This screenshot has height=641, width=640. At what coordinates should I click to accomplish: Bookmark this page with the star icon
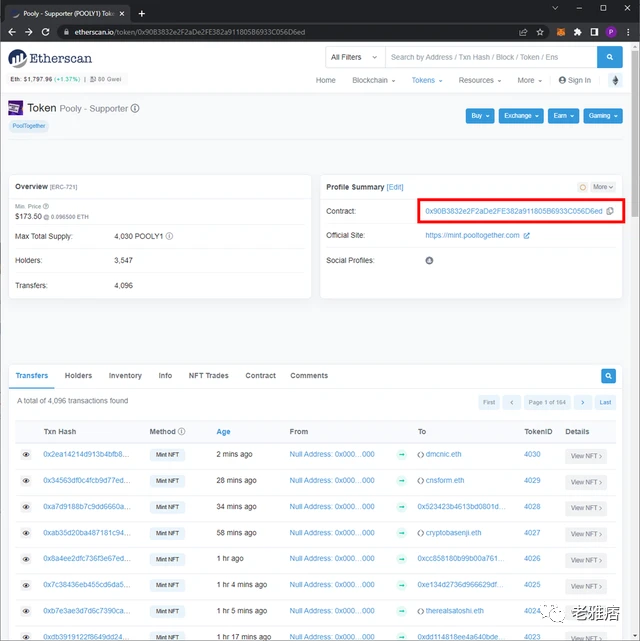pos(540,32)
